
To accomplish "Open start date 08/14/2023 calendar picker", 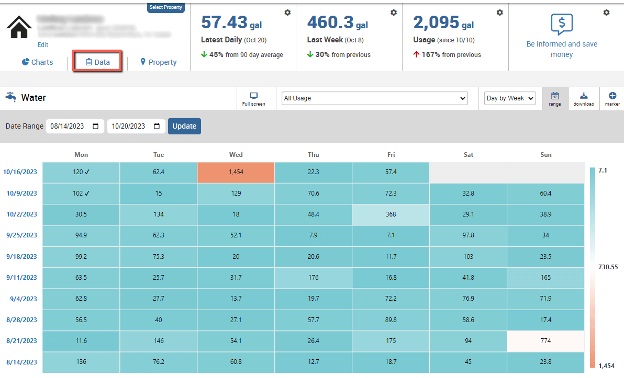I will coord(96,126).
